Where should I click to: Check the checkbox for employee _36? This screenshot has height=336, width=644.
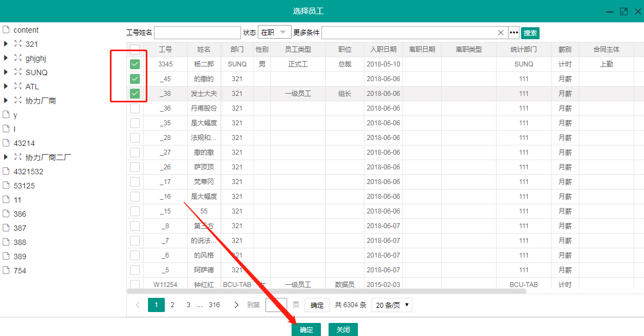click(135, 108)
